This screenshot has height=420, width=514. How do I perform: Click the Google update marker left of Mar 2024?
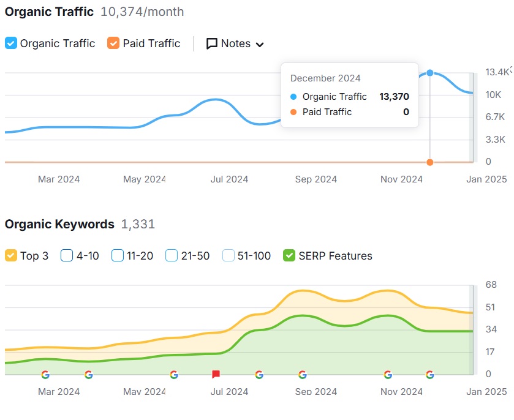click(x=45, y=374)
